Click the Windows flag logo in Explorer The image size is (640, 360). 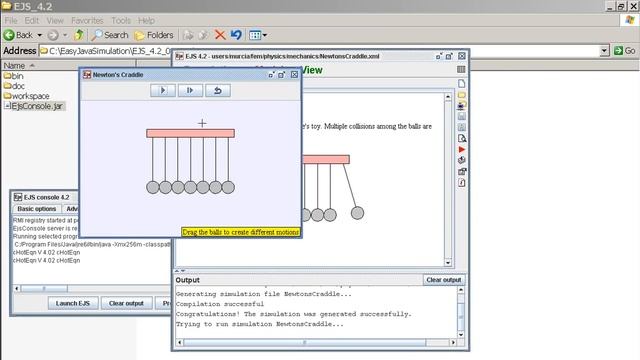click(630, 20)
